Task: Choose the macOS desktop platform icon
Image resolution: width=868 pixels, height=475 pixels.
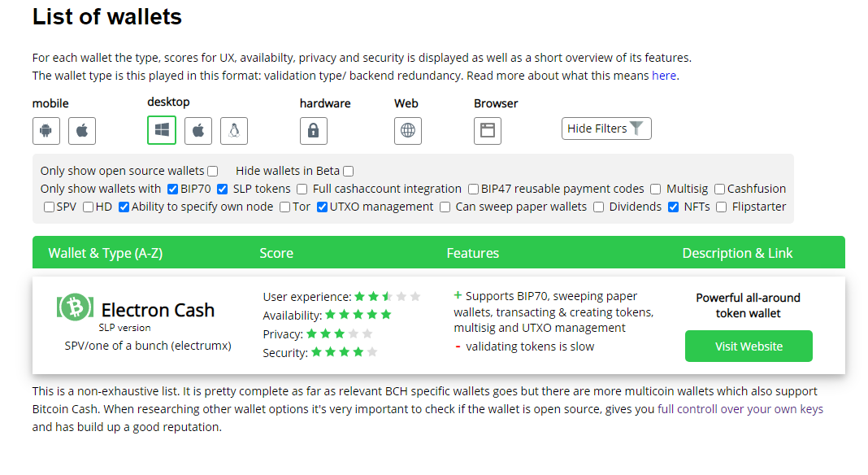Action: 198,131
